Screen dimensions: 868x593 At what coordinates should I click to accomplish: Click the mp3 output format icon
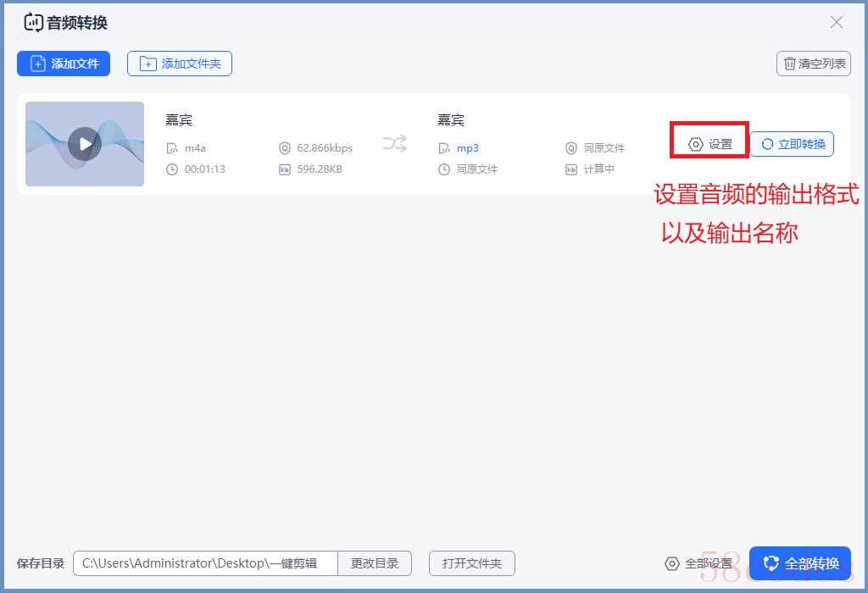pos(444,148)
